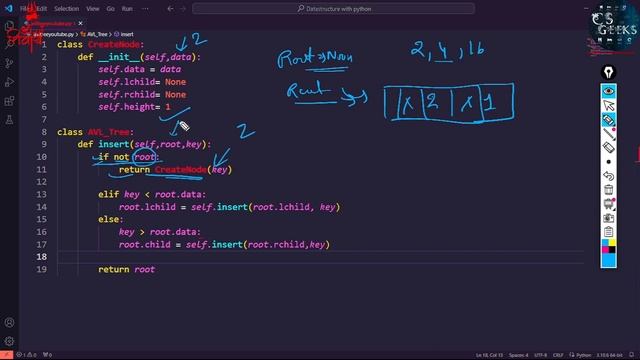This screenshot has height=360, width=640.
Task: Click the remote window status button
Action: click(x=7, y=355)
